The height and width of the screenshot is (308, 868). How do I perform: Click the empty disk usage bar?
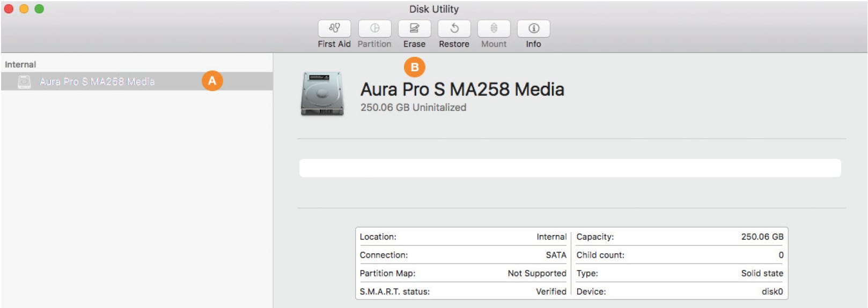click(x=570, y=168)
